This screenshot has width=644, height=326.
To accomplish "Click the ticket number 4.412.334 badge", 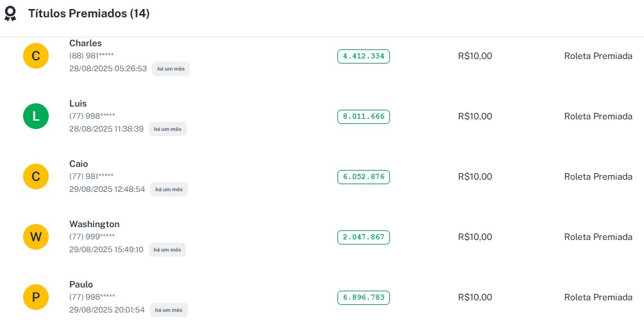I will (363, 56).
